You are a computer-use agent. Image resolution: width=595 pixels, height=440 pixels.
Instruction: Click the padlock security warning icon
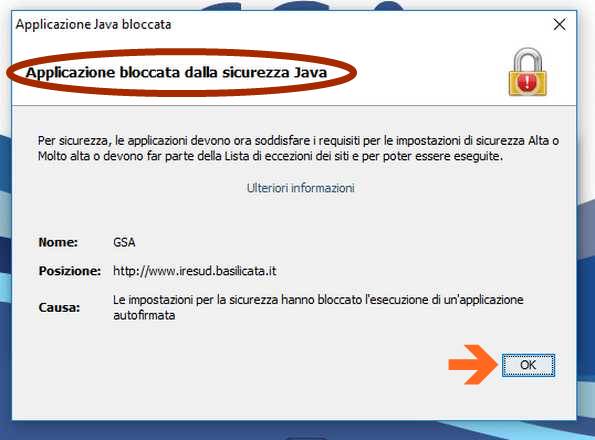click(527, 72)
